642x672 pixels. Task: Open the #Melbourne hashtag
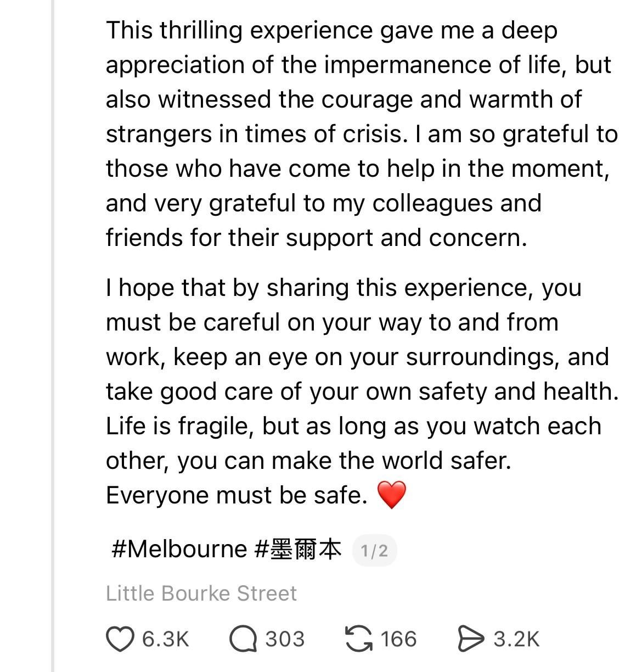[x=179, y=549]
